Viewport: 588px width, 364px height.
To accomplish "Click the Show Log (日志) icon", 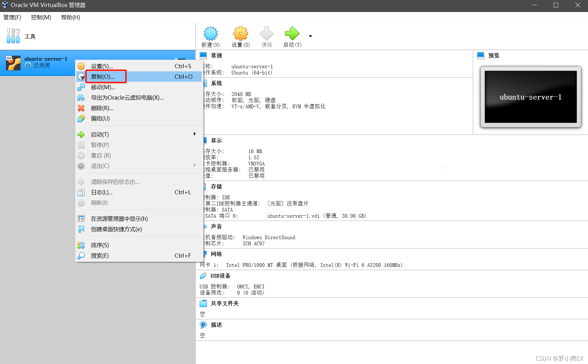I will click(x=81, y=192).
